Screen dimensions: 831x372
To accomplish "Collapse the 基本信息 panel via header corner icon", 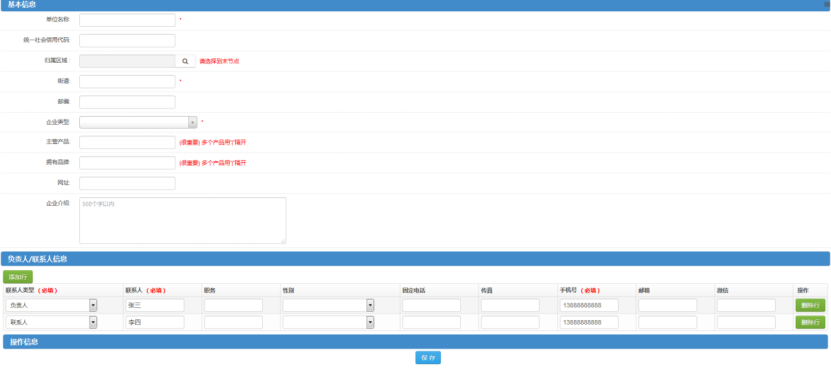I will pyautogui.click(x=826, y=4).
